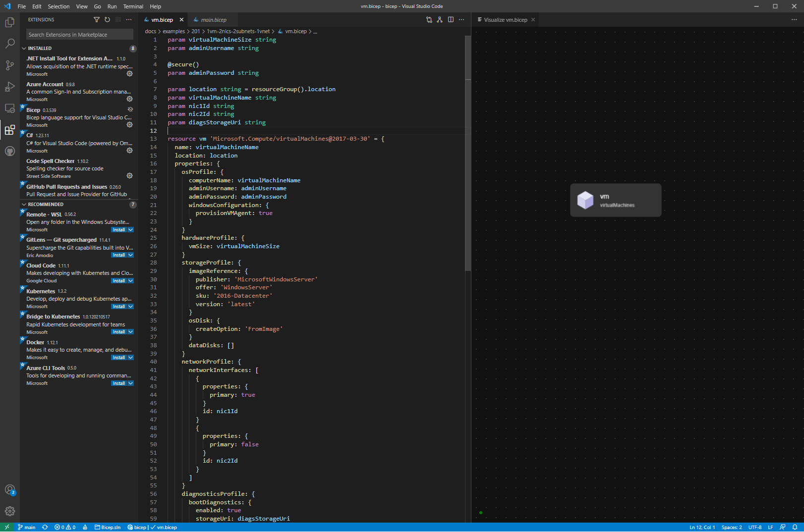Install the GitLens extension
The height and width of the screenshot is (532, 804).
tap(119, 256)
